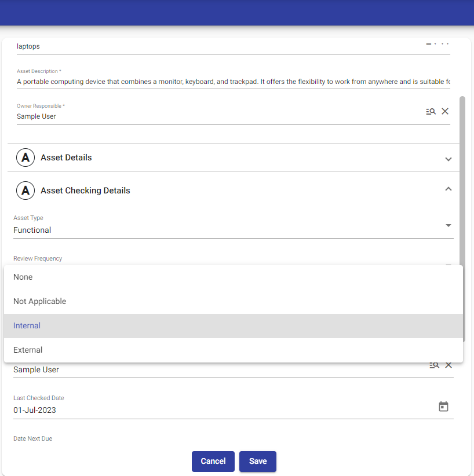The width and height of the screenshot is (474, 476).
Task: Clear the Owner Responsible field with X
Action: [445, 111]
